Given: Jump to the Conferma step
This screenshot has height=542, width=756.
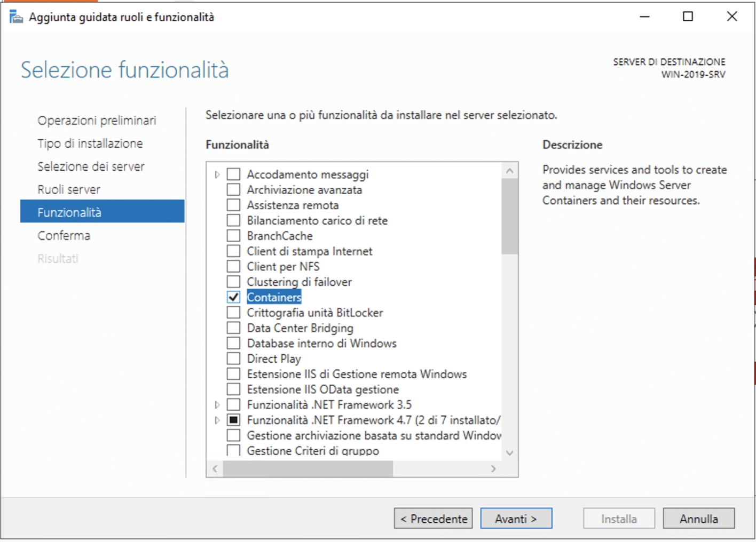Looking at the screenshot, I should click(x=64, y=235).
